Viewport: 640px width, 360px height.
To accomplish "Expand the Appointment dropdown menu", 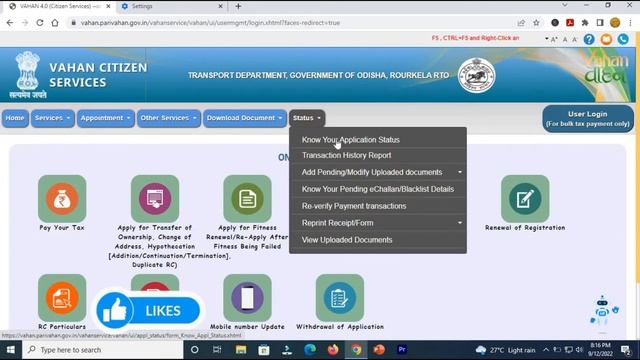I will tap(106, 118).
